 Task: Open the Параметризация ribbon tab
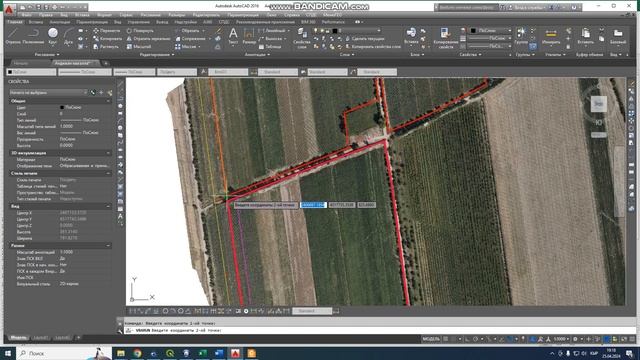[x=92, y=22]
